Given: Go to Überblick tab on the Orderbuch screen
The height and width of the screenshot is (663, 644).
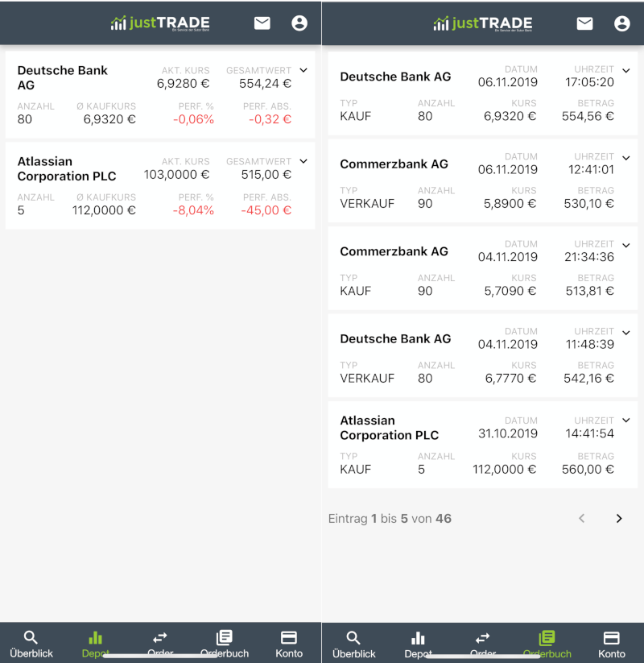Looking at the screenshot, I should click(353, 644).
